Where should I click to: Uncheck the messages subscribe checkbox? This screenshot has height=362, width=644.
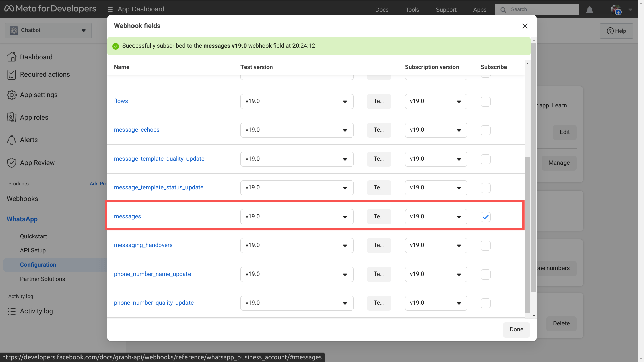point(485,217)
